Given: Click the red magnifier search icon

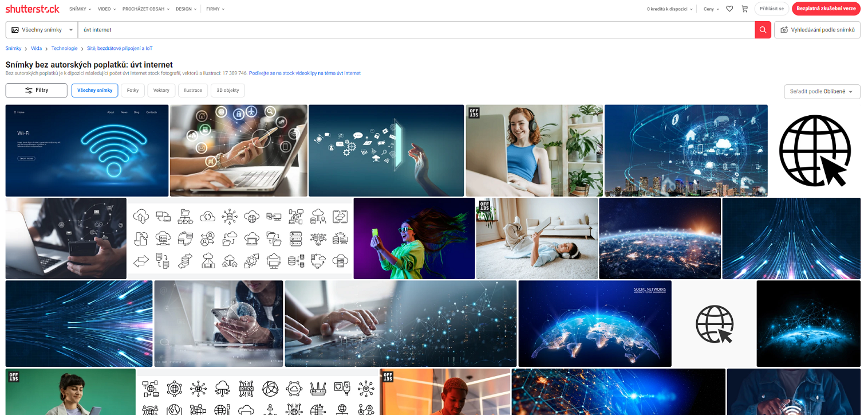Looking at the screenshot, I should pos(763,30).
